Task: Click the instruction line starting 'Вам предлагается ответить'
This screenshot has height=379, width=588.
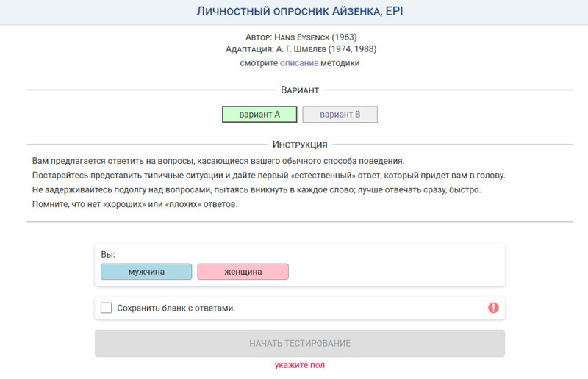Action: 218,160
